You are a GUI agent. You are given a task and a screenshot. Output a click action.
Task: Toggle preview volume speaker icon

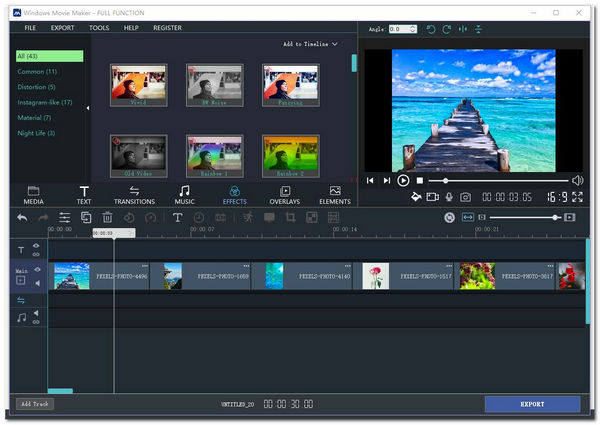tap(577, 181)
